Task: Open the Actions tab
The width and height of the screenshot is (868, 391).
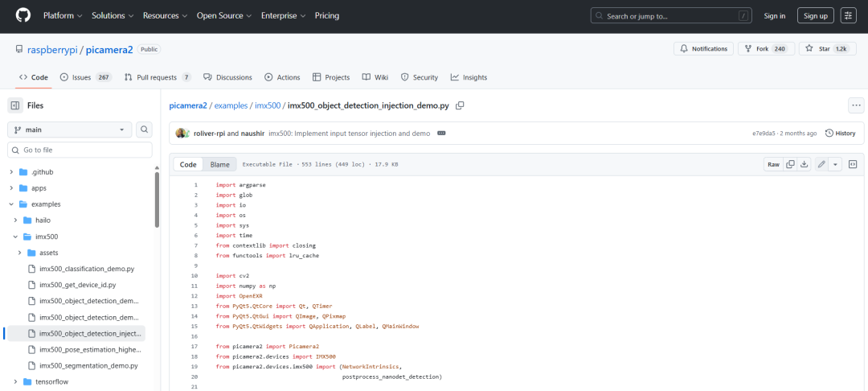Action: coord(282,77)
